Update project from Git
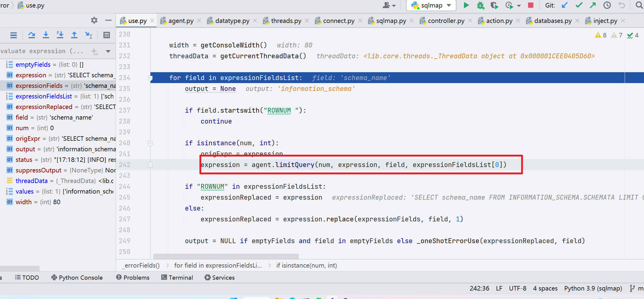The width and height of the screenshot is (644, 299). 564,5
